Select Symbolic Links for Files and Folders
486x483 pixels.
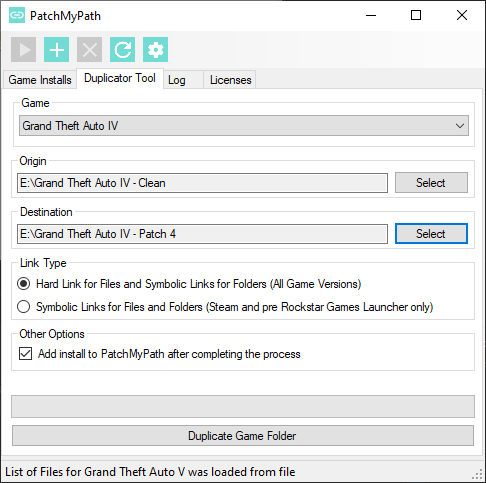pos(24,307)
